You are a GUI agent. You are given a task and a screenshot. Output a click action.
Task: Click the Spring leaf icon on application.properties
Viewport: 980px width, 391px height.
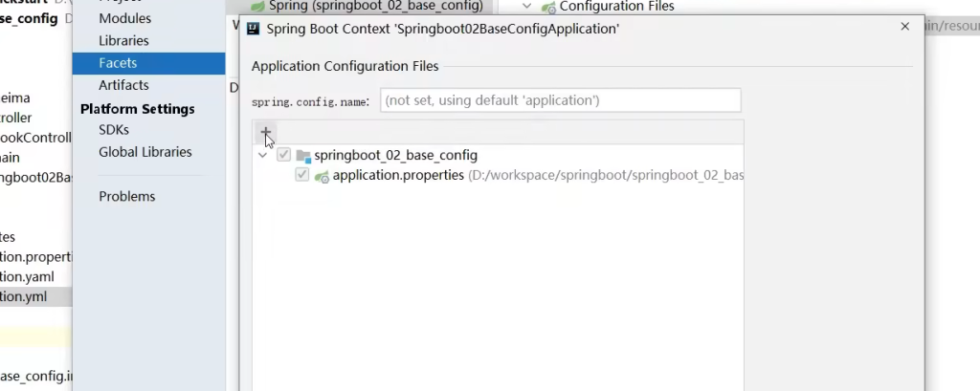point(323,176)
